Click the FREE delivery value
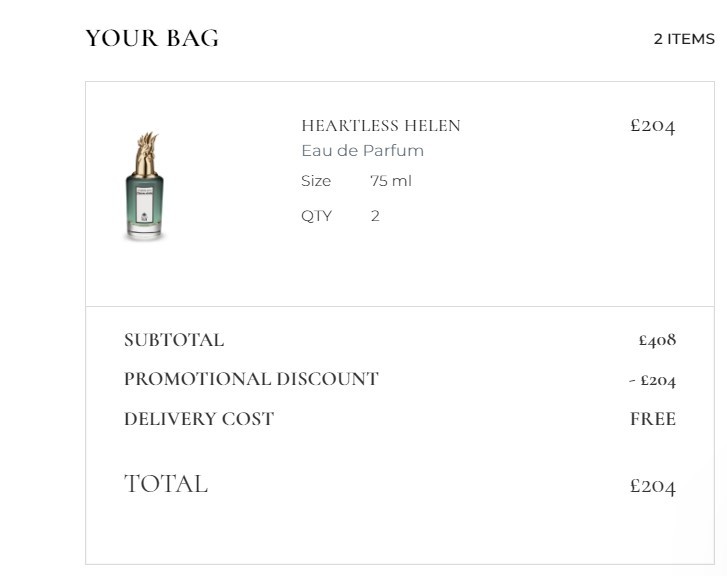The height and width of the screenshot is (576, 727). 653,419
